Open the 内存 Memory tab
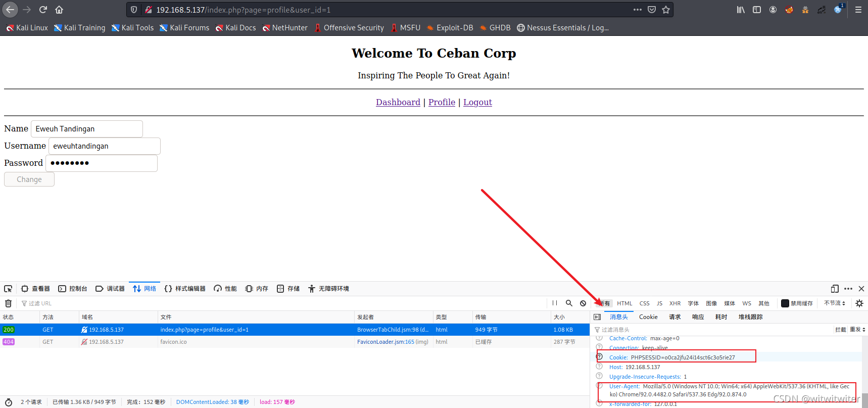The height and width of the screenshot is (408, 868). pos(257,289)
